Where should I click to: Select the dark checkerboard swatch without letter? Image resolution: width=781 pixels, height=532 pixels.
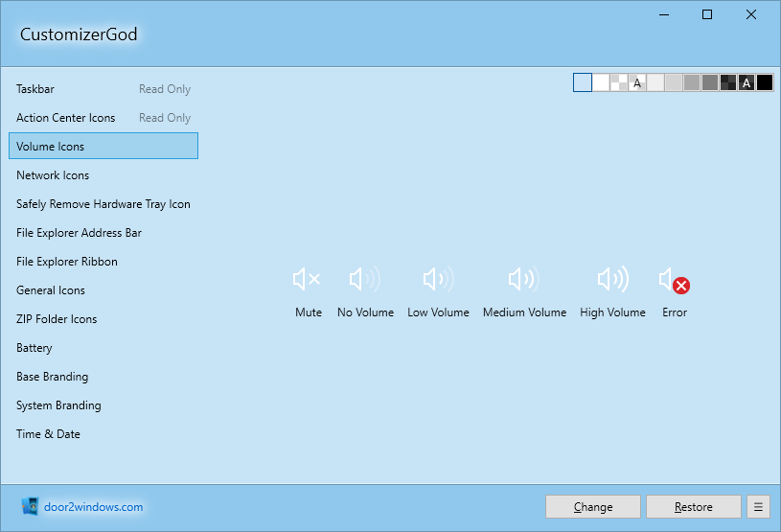pos(728,82)
